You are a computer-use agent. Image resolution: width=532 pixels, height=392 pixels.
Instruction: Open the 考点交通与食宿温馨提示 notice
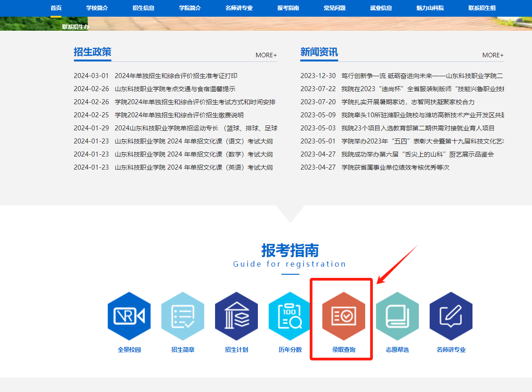pos(175,89)
